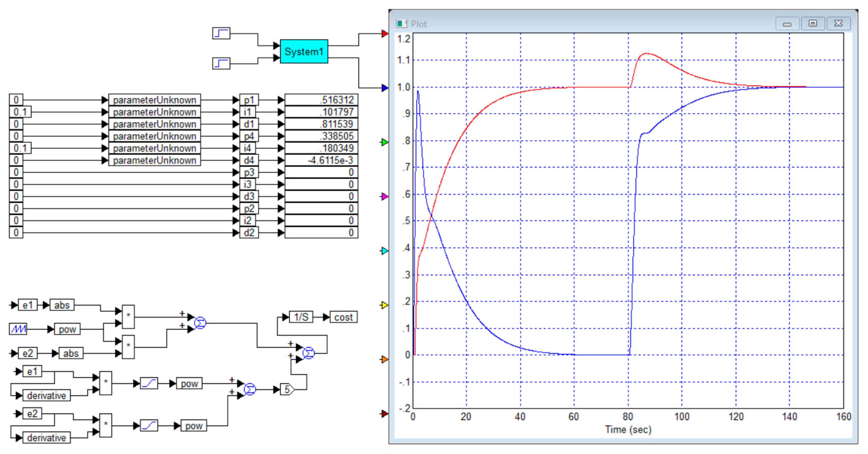868x454 pixels.
Task: Select the first parameterUnknown block
Action: pyautogui.click(x=154, y=100)
